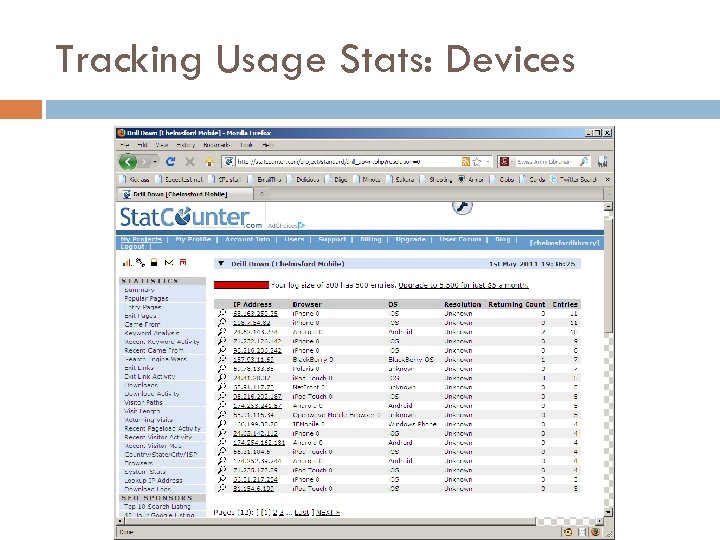The width and height of the screenshot is (720, 540).
Task: Click the Returning Count column header
Action: point(517,304)
